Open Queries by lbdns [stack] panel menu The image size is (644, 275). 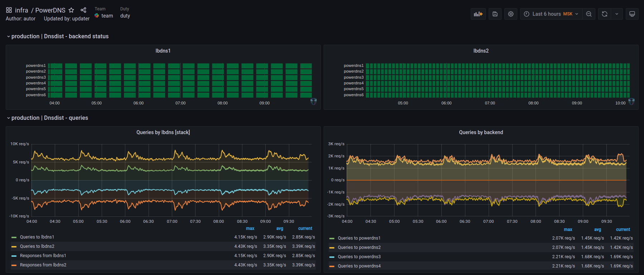(163, 132)
